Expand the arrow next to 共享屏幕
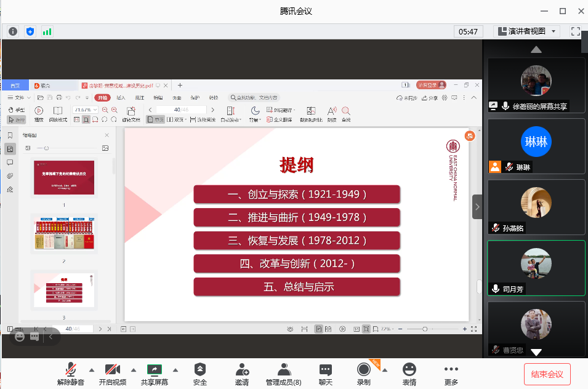Viewport: 588px width, 389px height. tap(175, 370)
